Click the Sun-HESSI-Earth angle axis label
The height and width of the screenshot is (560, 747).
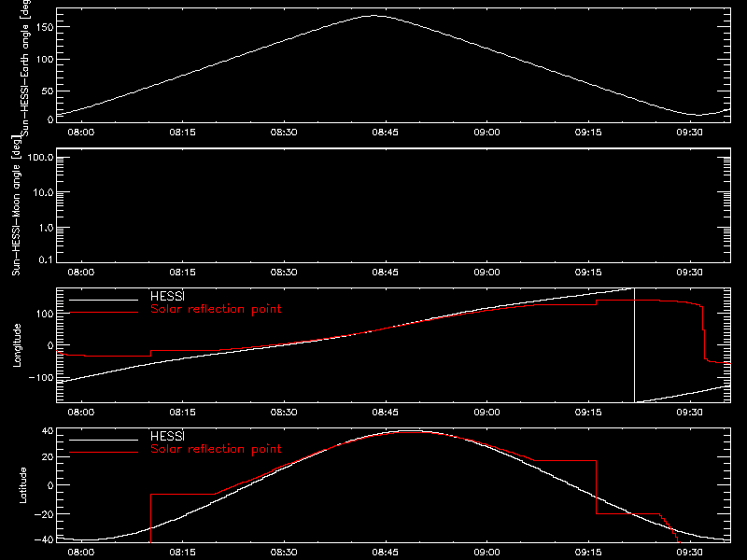point(25,67)
